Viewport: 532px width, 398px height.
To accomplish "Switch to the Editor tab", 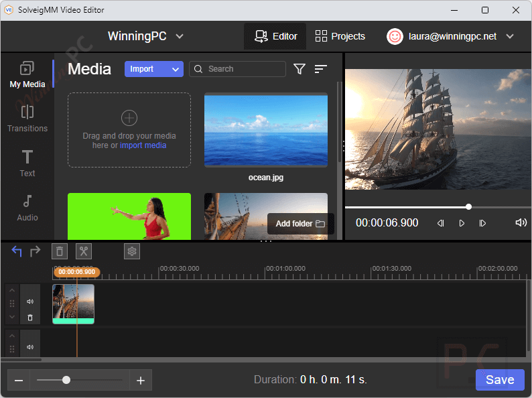I will (x=275, y=36).
